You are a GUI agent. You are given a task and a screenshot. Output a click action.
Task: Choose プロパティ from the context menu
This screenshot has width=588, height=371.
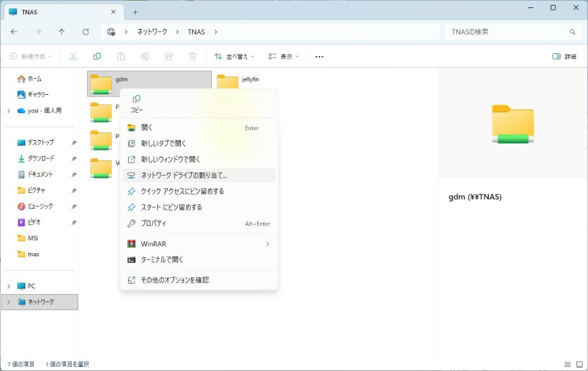(x=154, y=223)
